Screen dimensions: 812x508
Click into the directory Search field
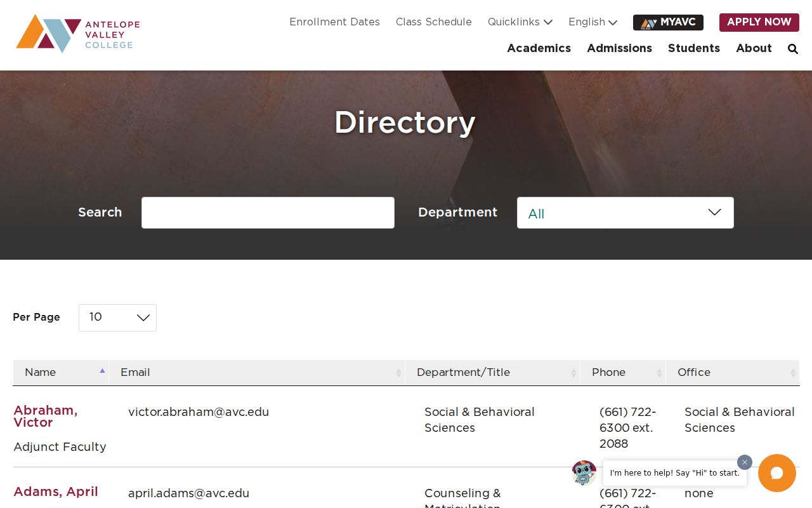click(268, 213)
